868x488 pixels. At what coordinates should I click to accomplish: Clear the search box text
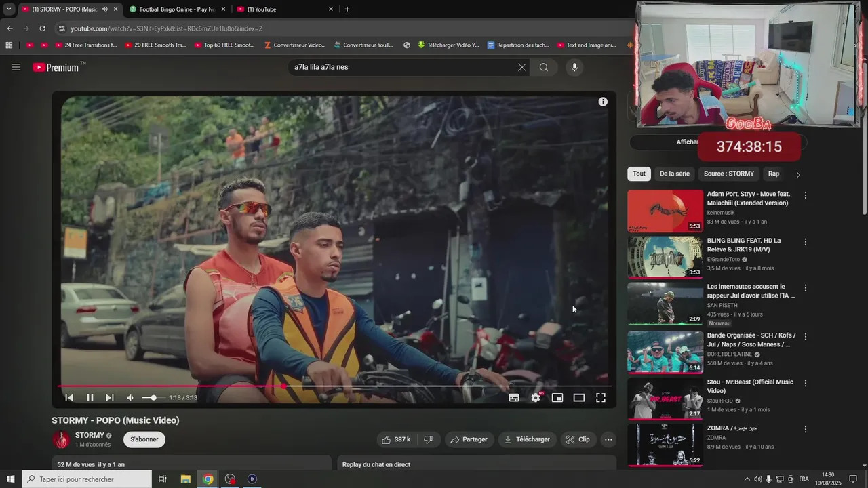(521, 67)
